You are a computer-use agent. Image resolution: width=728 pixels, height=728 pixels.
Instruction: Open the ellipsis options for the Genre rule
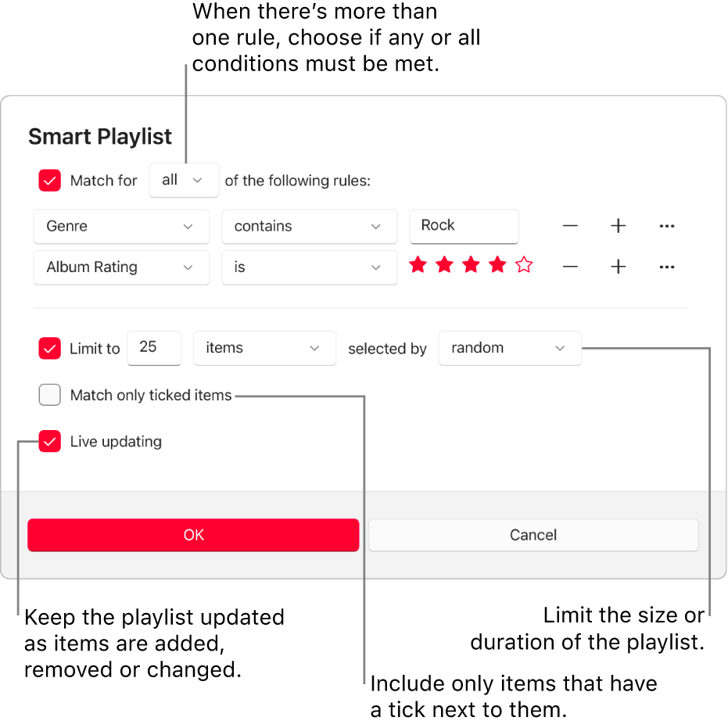666,226
